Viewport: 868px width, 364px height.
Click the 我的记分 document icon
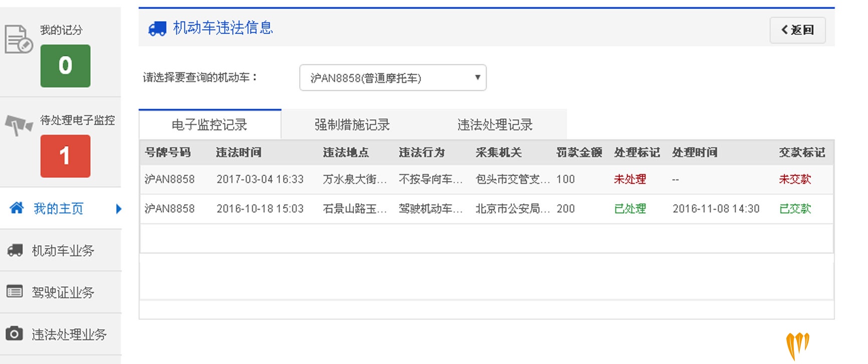[x=19, y=39]
